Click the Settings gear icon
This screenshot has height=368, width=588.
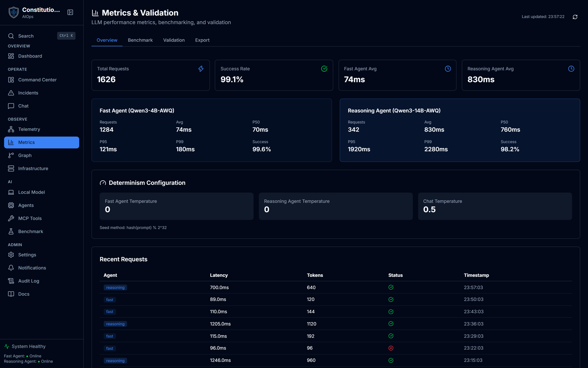tap(11, 255)
